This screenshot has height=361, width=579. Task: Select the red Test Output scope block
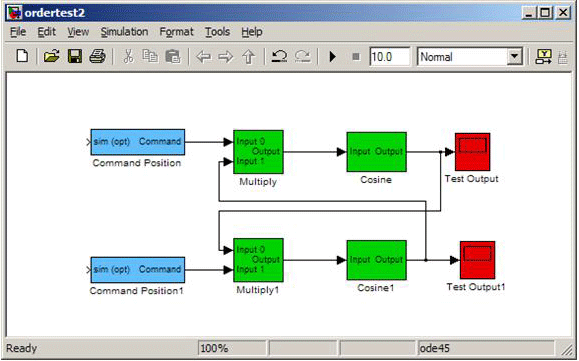pyautogui.click(x=472, y=152)
